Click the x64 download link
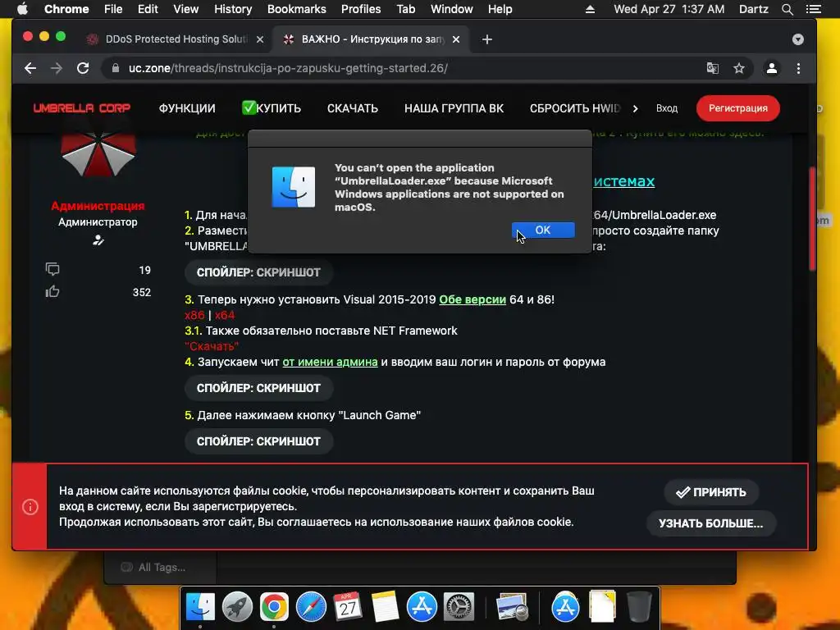Image resolution: width=840 pixels, height=630 pixels. [225, 315]
